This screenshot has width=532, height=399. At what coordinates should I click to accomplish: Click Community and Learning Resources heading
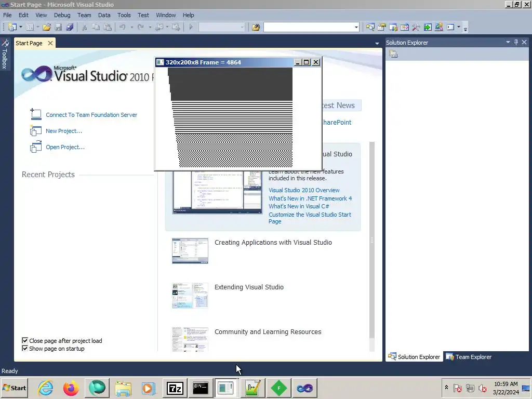click(268, 331)
